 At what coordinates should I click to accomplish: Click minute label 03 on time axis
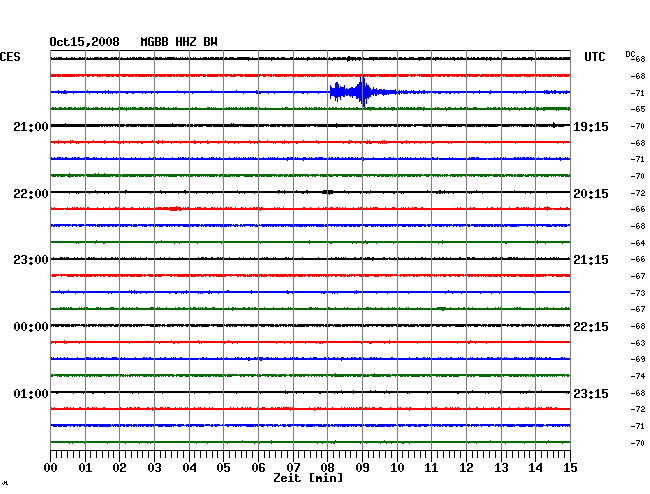pyautogui.click(x=154, y=467)
